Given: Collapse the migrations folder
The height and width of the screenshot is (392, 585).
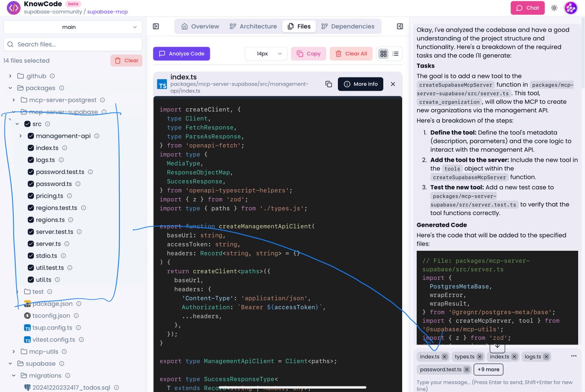Looking at the screenshot, I should pos(14,376).
